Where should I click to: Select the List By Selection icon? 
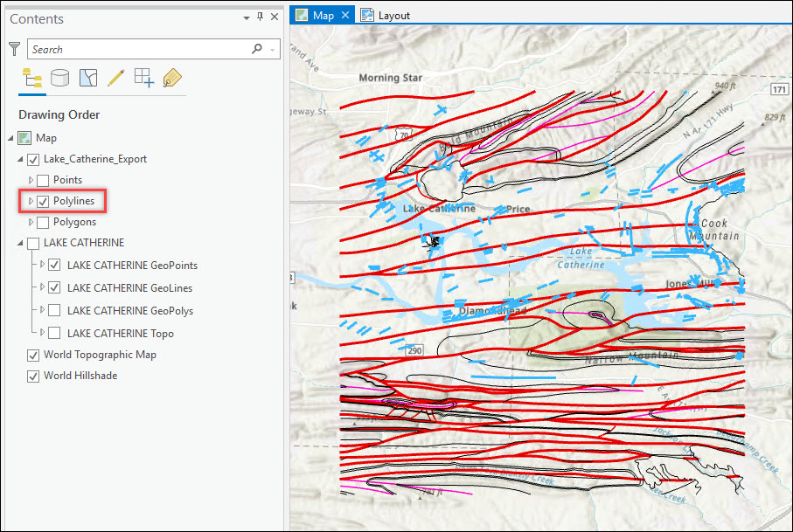coord(87,79)
